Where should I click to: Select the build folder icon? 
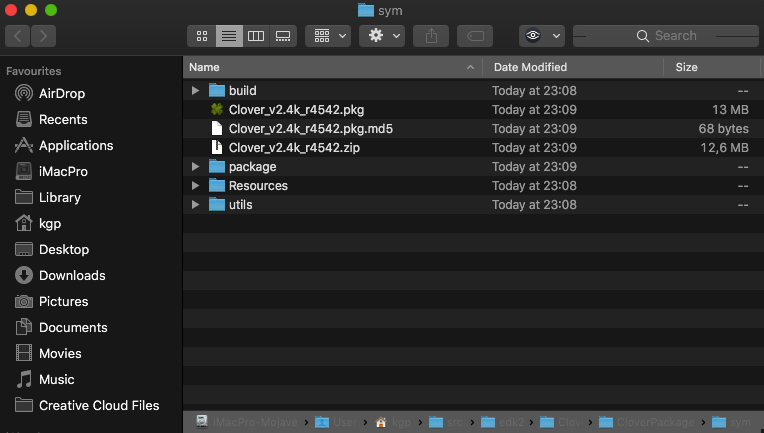217,91
